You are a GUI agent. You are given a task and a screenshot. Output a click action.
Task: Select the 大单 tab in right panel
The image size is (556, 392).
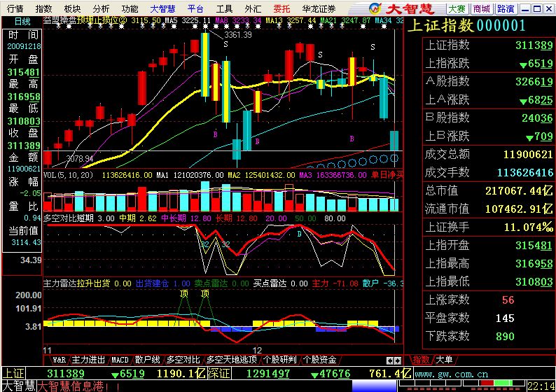444,360
